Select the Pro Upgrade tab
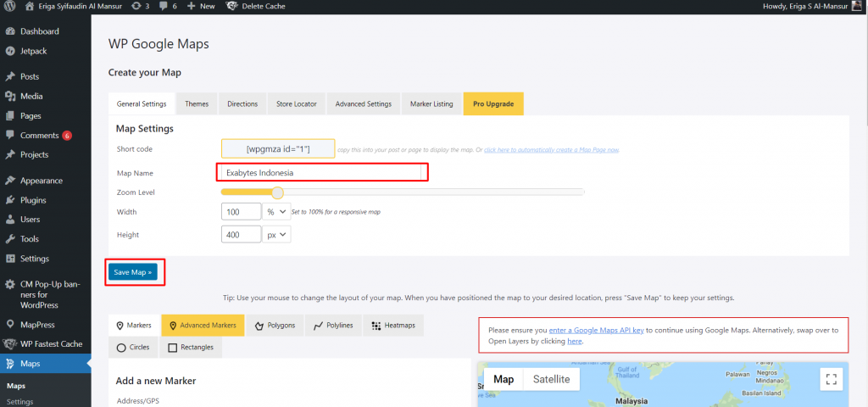Image resolution: width=868 pixels, height=407 pixels. (x=493, y=104)
